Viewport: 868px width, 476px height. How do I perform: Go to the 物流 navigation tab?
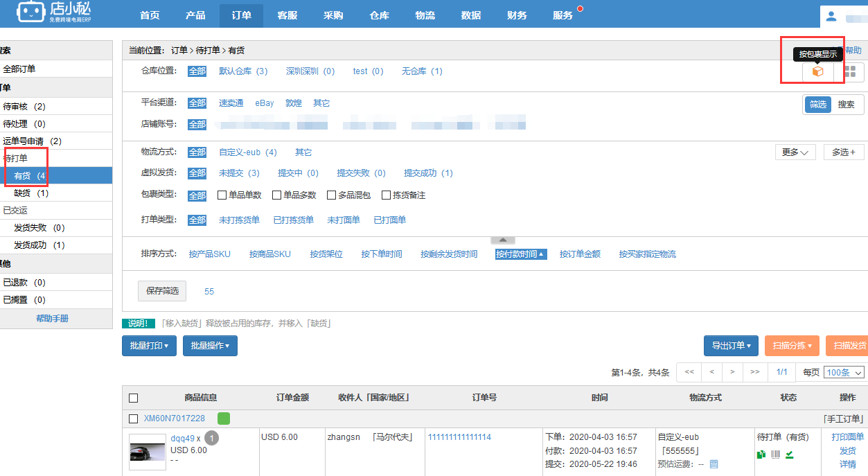click(x=425, y=15)
